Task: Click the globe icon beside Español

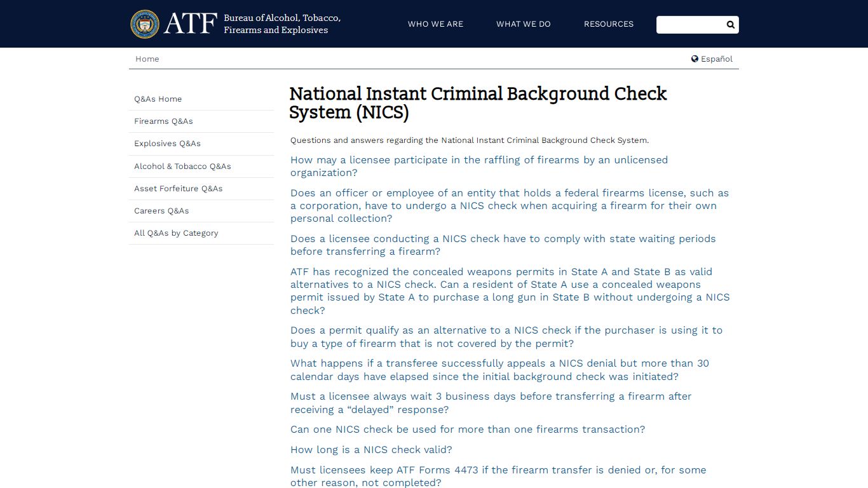Action: (695, 58)
